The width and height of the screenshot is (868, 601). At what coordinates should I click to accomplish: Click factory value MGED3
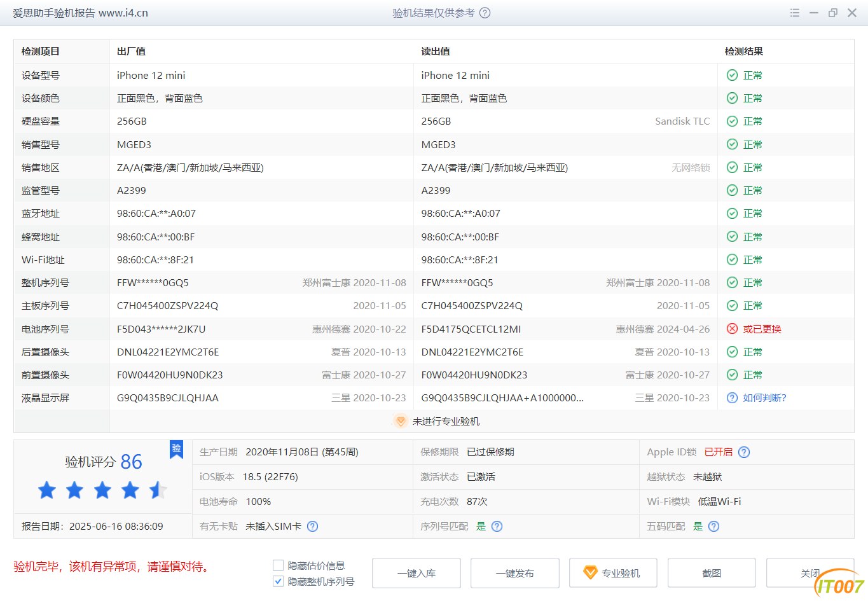pos(134,144)
